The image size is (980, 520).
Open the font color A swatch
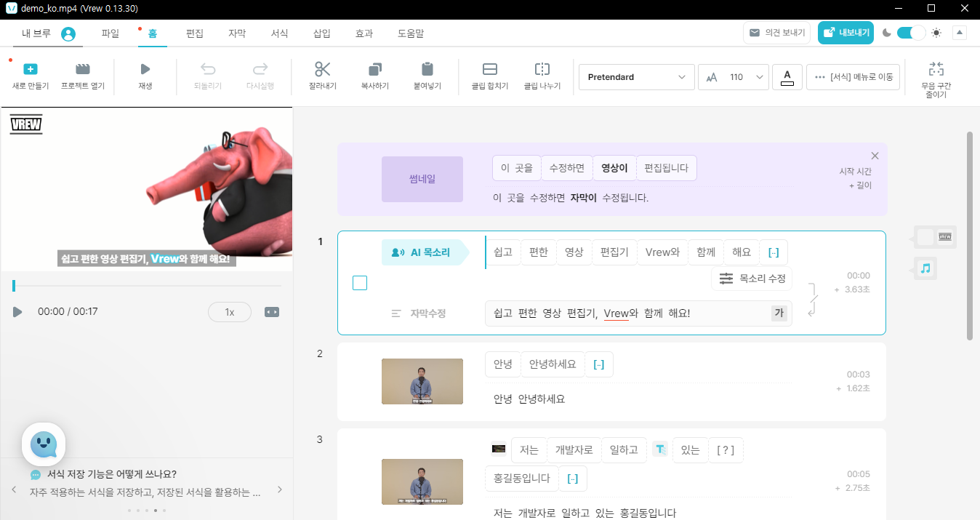pos(787,77)
